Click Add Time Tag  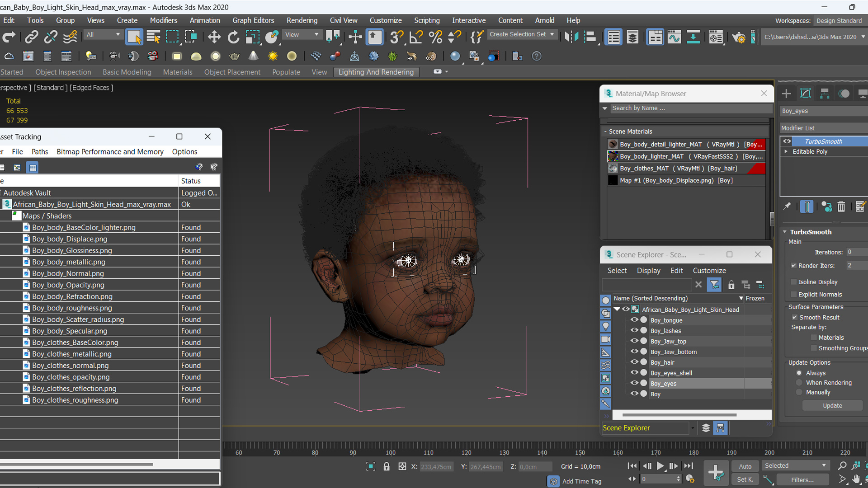581,482
